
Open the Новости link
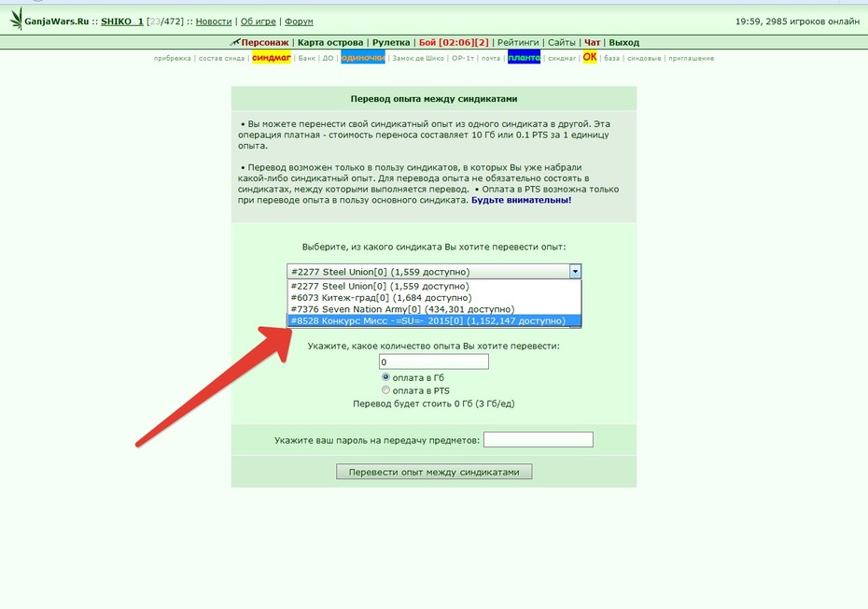click(214, 21)
